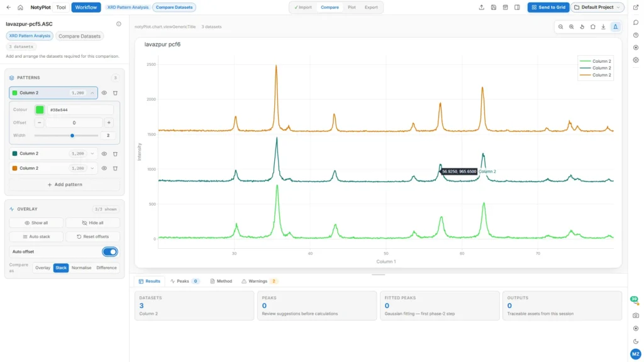
Task: Open the help question mark icon
Action: pos(636,35)
